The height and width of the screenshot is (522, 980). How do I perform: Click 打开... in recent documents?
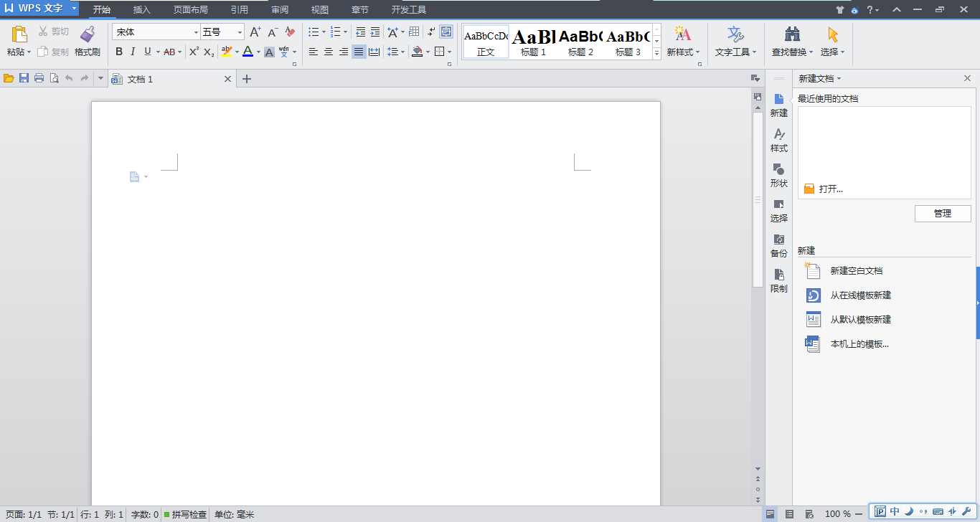point(824,189)
